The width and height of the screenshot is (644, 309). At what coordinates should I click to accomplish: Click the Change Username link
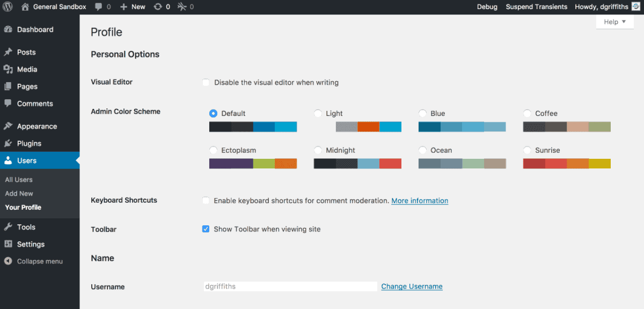[412, 286]
